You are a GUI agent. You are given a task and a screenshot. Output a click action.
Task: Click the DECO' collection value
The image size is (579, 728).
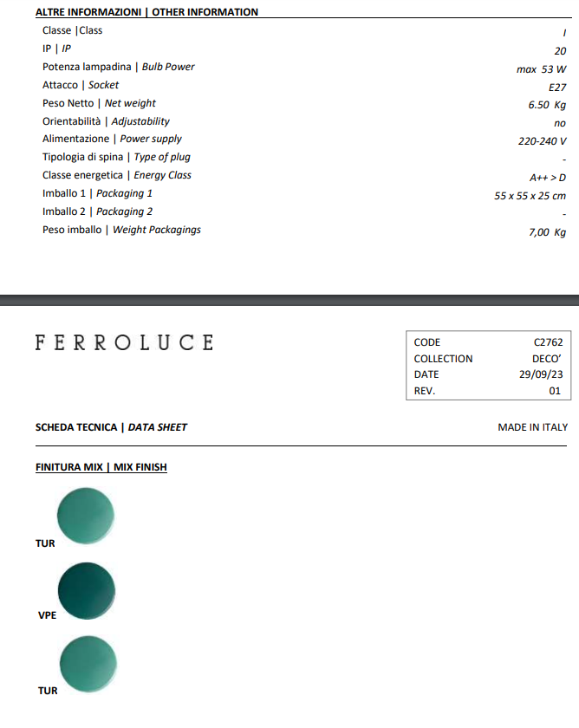(x=544, y=359)
